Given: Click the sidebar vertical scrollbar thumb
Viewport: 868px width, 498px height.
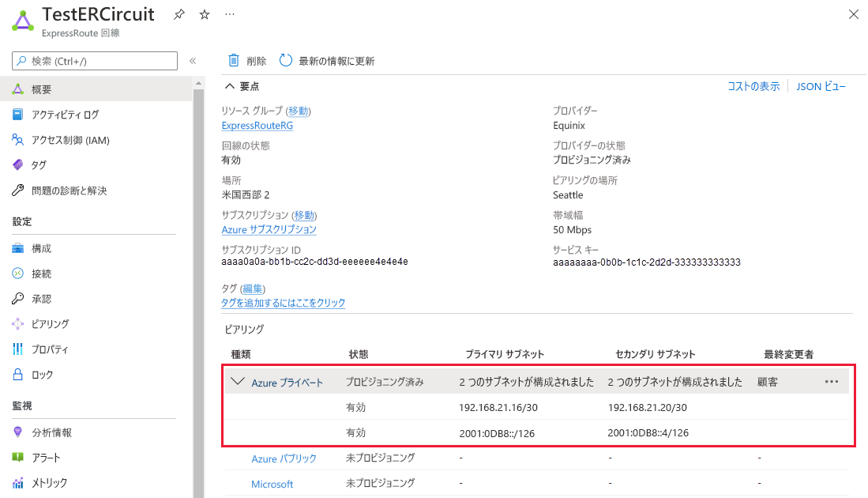Looking at the screenshot, I should [x=199, y=293].
